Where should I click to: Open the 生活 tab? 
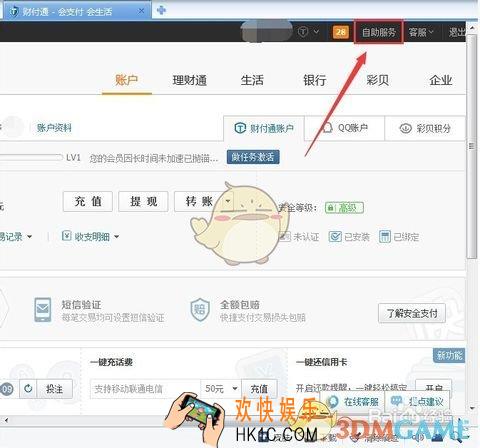tap(252, 80)
